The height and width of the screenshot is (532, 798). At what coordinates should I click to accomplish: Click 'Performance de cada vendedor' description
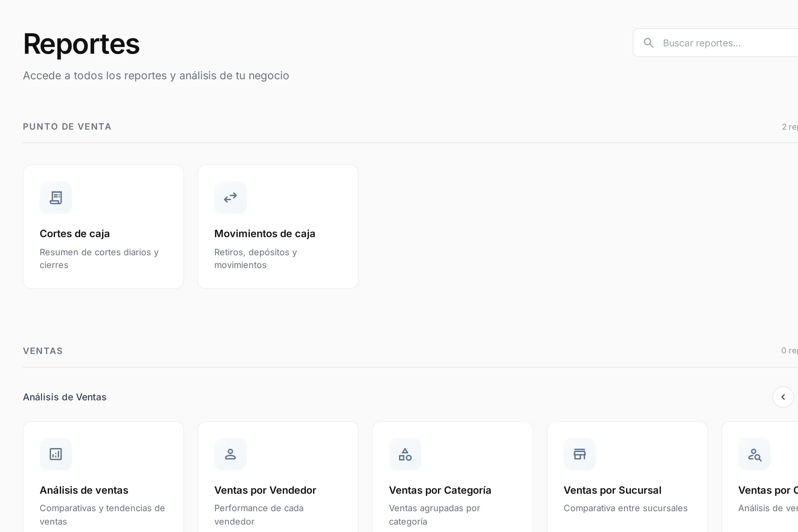(x=259, y=515)
